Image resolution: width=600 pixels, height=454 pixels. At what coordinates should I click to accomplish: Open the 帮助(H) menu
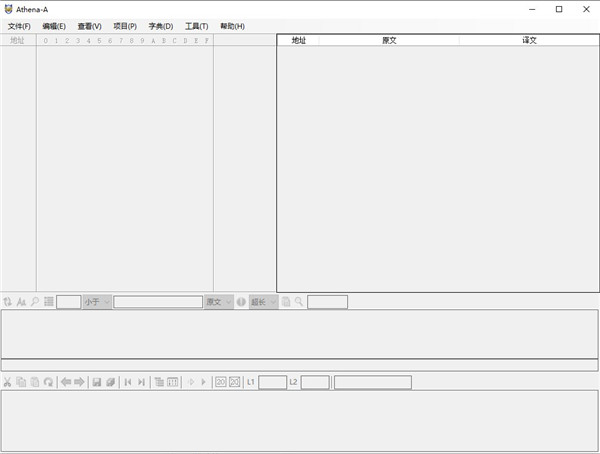(x=232, y=26)
